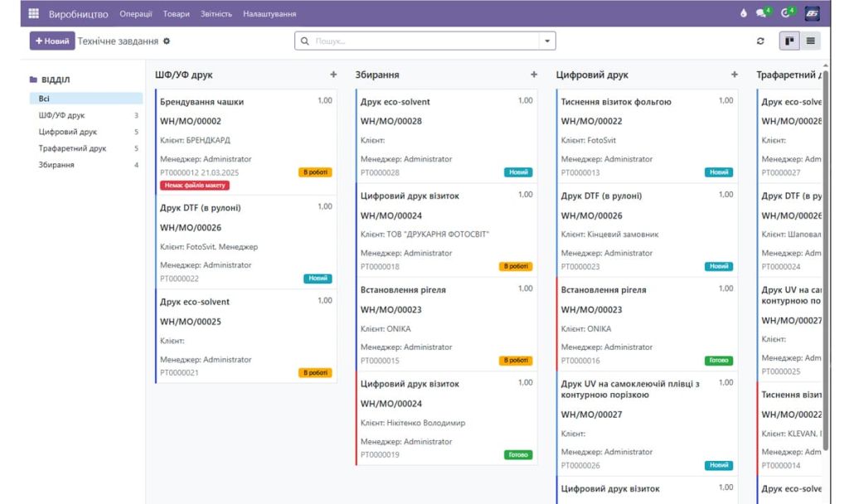The width and height of the screenshot is (849, 504).
Task: Open the chat messages icon
Action: (762, 14)
